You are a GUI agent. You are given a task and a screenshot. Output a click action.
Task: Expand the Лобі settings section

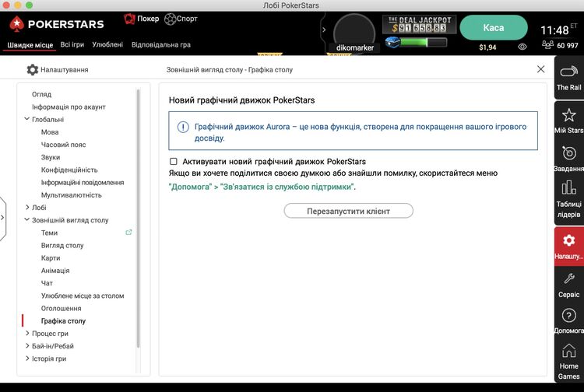click(x=26, y=208)
